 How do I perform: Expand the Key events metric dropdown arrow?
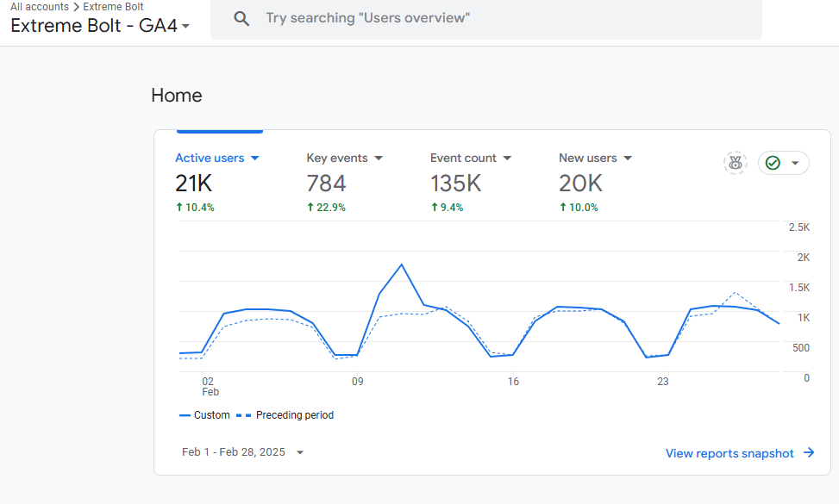pyautogui.click(x=379, y=159)
